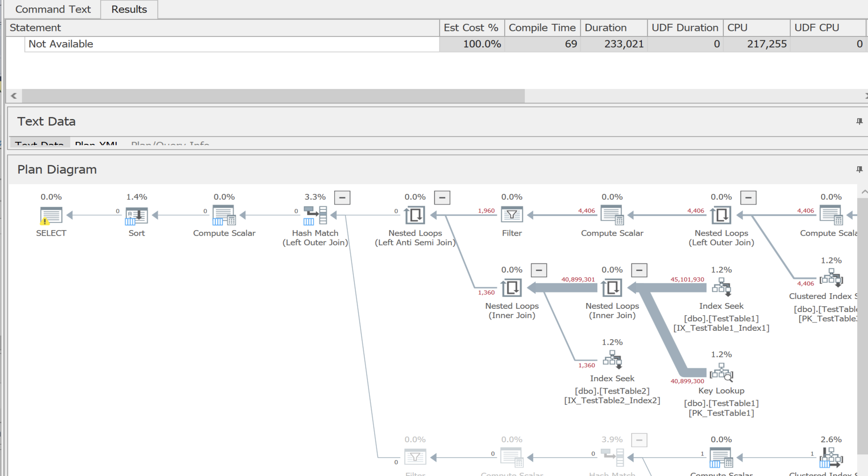The image size is (868, 476).
Task: Collapse the Hash Match subtree
Action: (342, 198)
